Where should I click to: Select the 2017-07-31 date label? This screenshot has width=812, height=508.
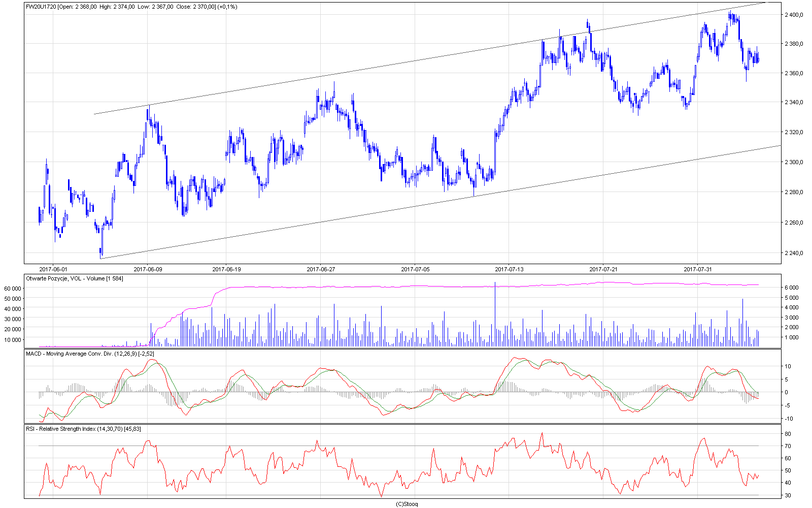click(698, 269)
